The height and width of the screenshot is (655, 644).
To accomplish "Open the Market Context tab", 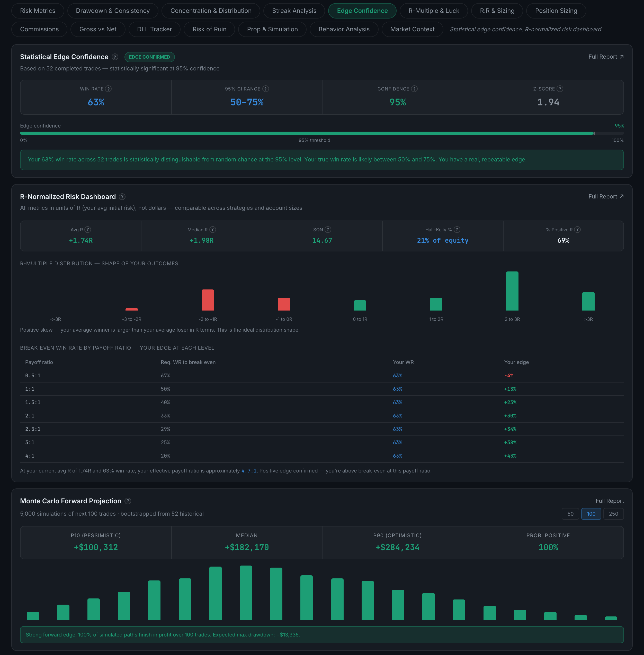I will coord(412,29).
